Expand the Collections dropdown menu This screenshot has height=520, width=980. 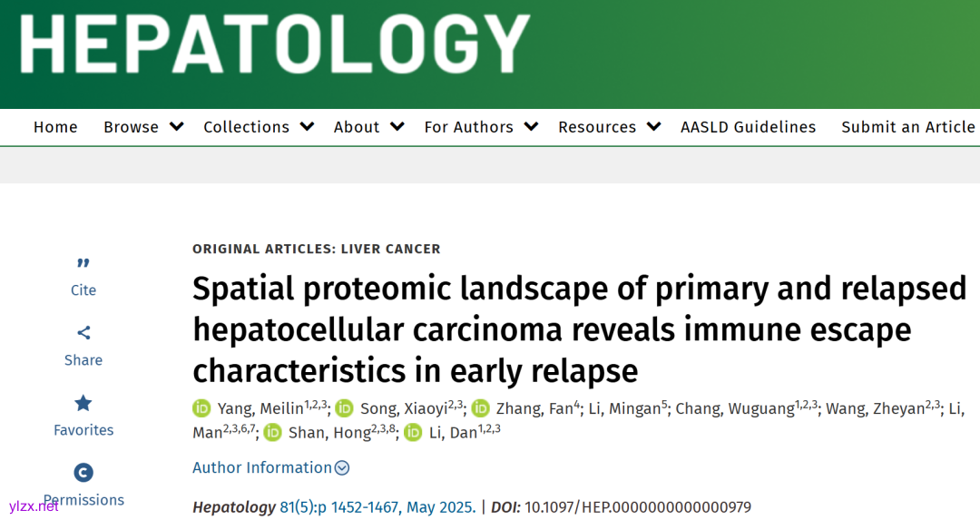coord(259,127)
